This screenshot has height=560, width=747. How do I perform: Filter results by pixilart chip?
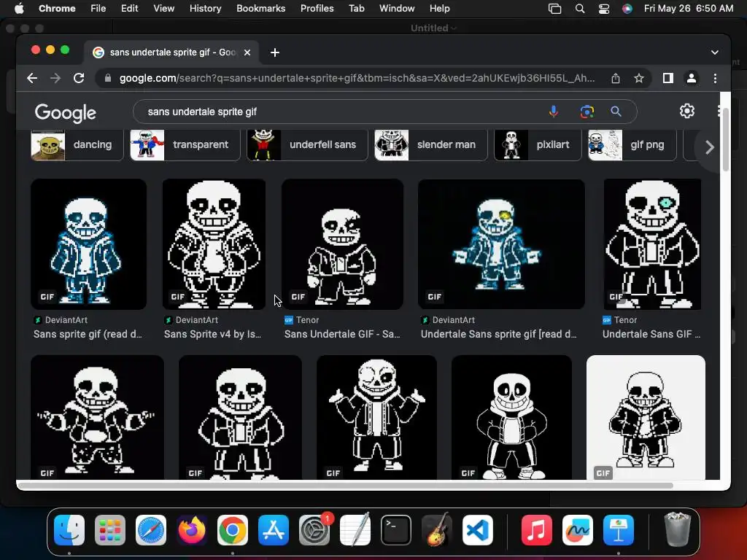click(538, 145)
